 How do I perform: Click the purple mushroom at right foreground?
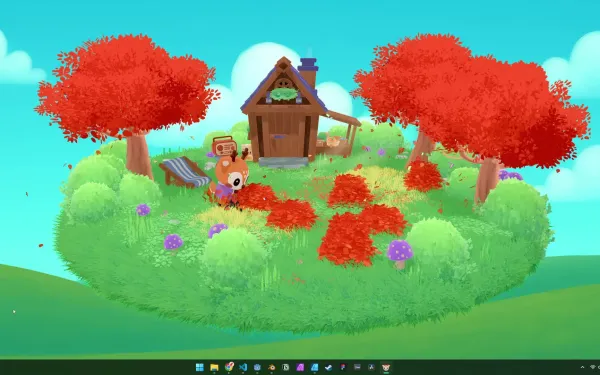point(399,254)
